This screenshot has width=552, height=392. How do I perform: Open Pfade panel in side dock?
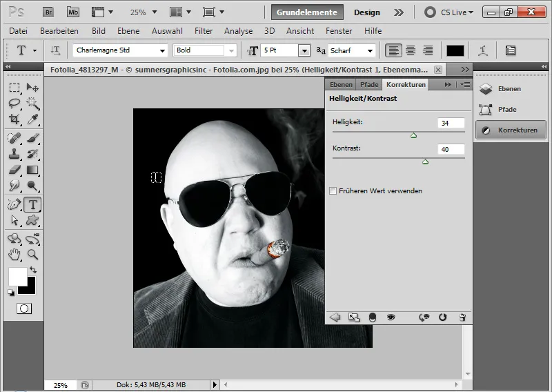tap(510, 110)
